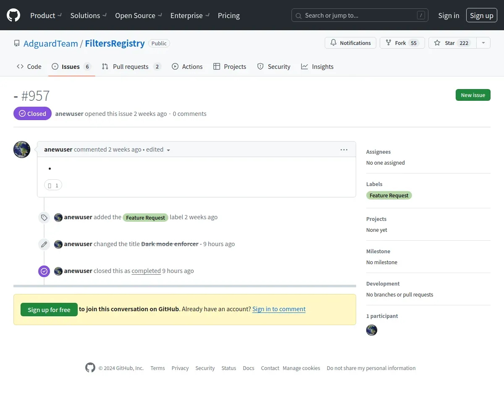
Task: Click the label added 2 weeks ago timestamp
Action: point(201,217)
